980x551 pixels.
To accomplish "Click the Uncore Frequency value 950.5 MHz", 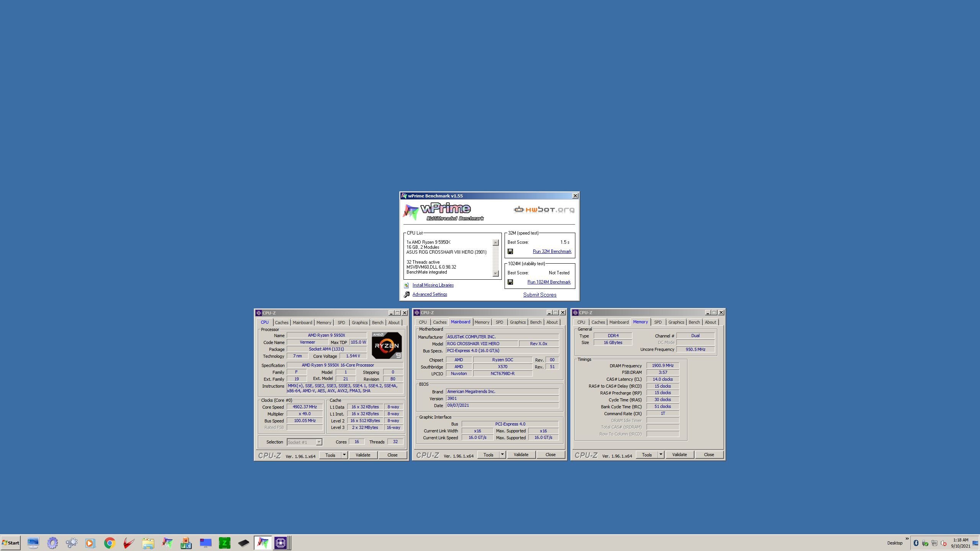I will click(x=696, y=349).
